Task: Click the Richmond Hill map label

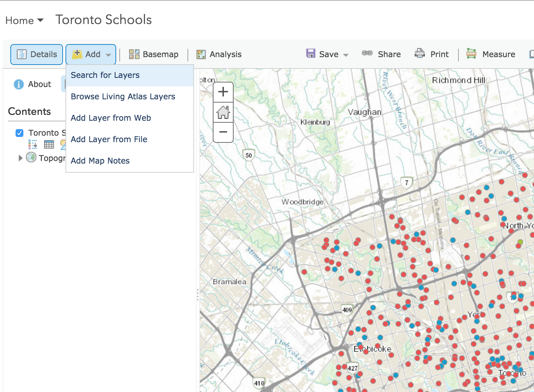Action: click(458, 80)
